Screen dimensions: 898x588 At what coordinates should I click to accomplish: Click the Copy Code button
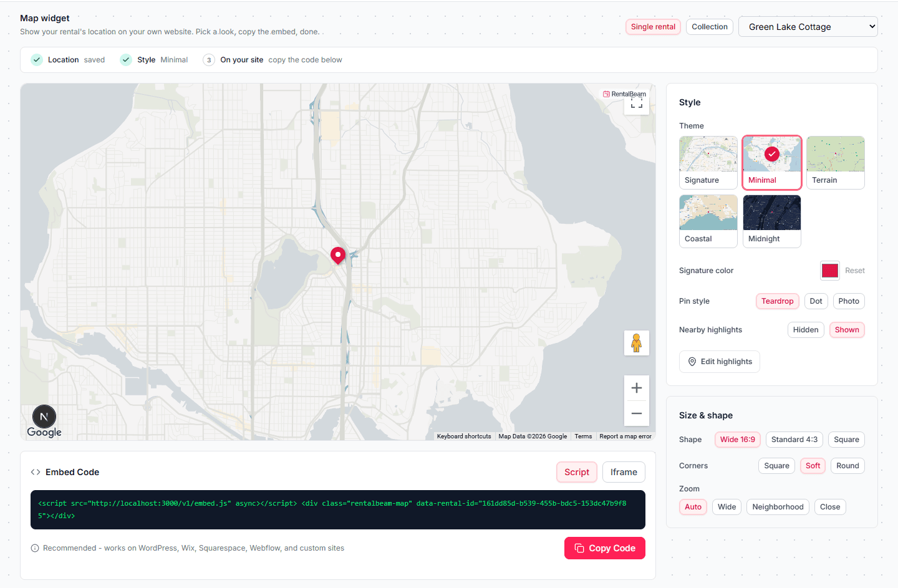(604, 548)
